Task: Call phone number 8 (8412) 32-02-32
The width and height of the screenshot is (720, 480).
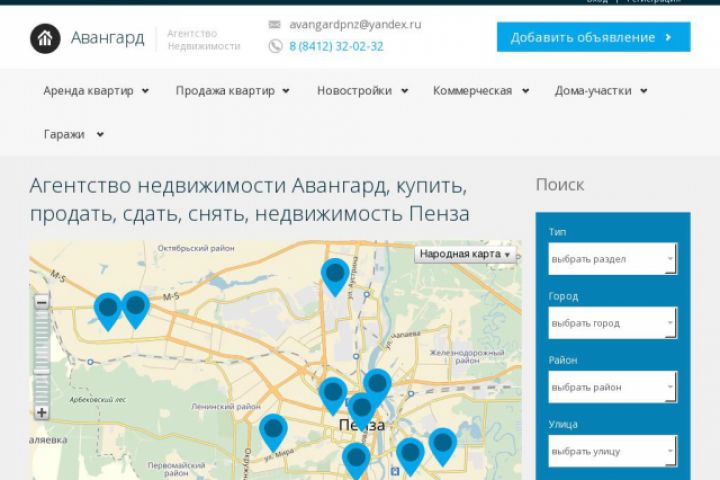Action: [x=336, y=46]
